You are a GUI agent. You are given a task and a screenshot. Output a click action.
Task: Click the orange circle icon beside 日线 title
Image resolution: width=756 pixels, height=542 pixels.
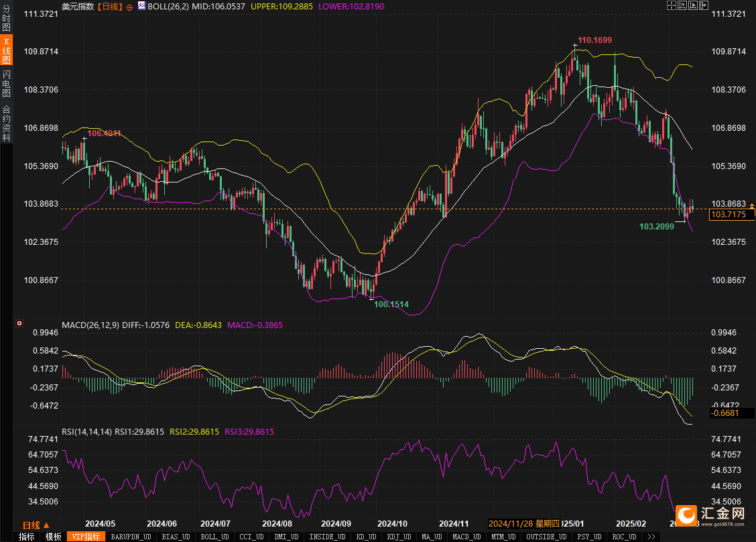tap(129, 7)
